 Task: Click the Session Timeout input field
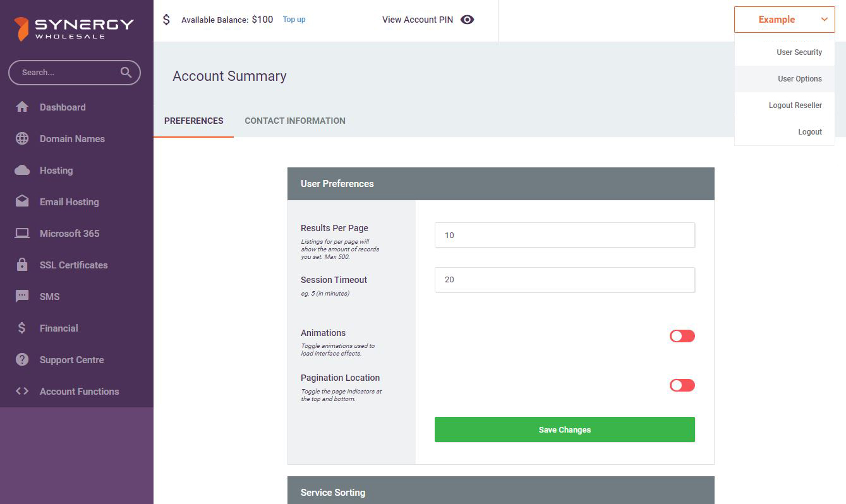(x=564, y=280)
